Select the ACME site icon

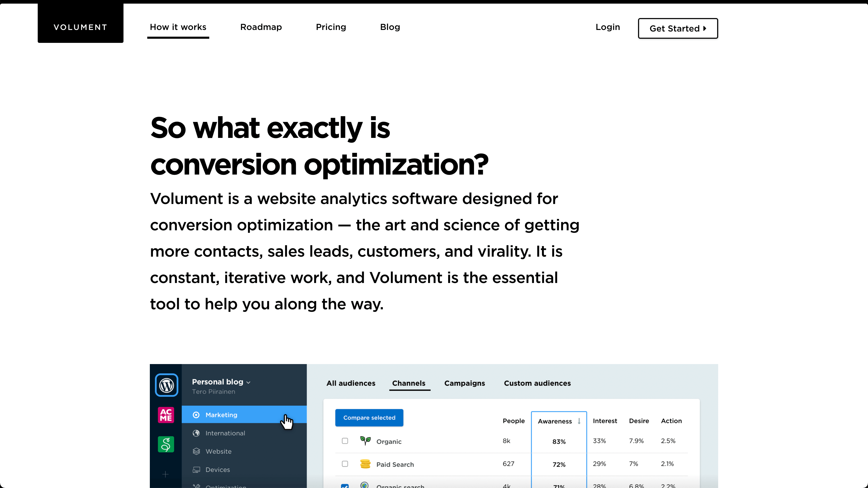coord(166,415)
